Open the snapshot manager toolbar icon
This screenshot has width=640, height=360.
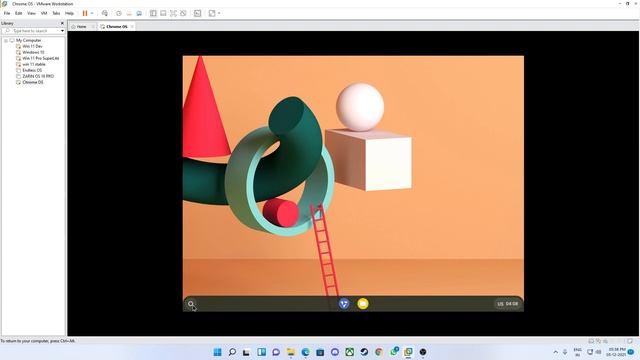point(139,13)
